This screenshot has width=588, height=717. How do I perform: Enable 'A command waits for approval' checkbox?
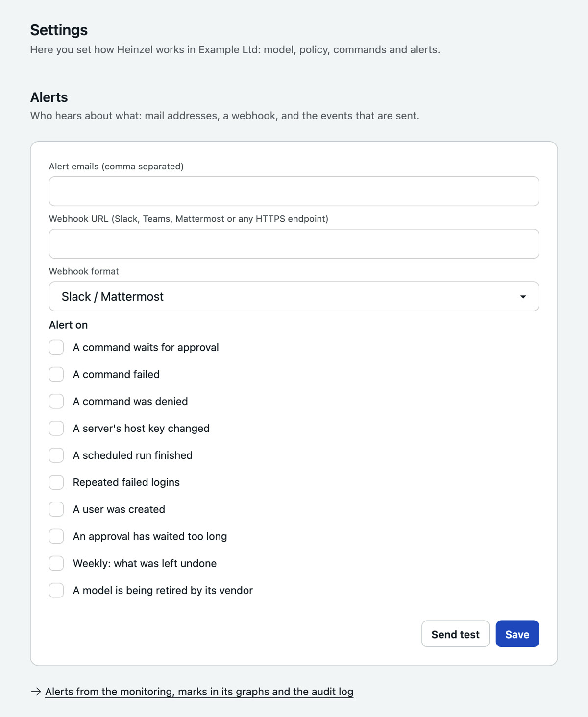pos(56,347)
